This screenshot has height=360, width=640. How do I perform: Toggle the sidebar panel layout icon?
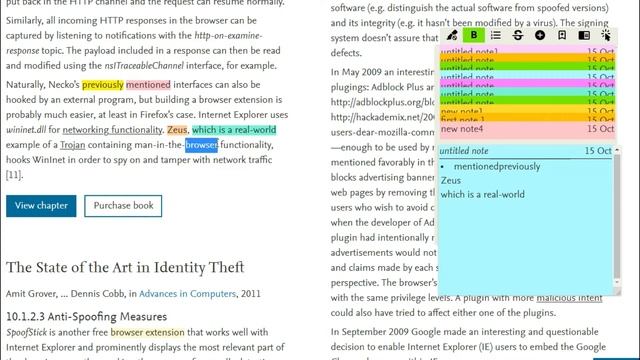[584, 36]
